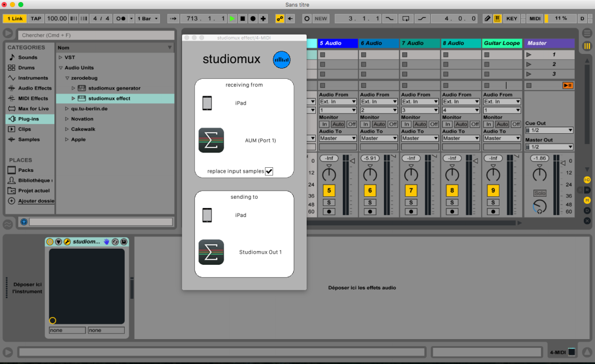Click the Session Record circle button
Image resolution: width=595 pixels, height=364 pixels.
(x=307, y=19)
